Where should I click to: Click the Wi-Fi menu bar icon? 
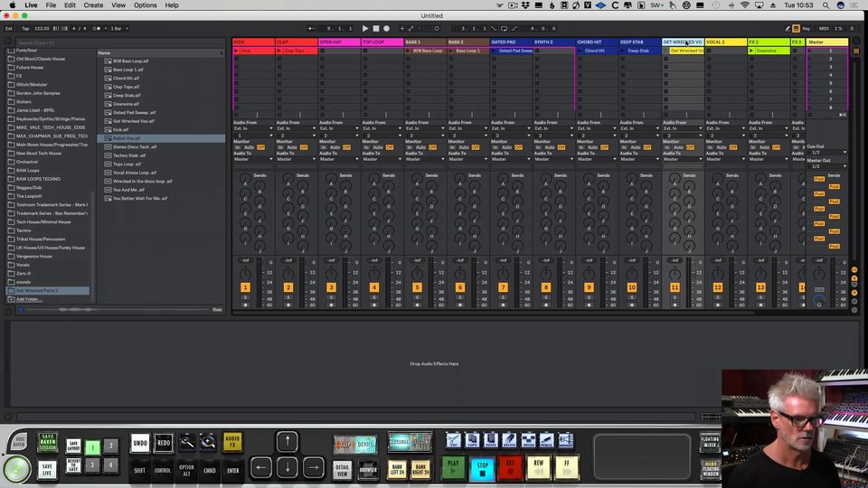tap(745, 5)
